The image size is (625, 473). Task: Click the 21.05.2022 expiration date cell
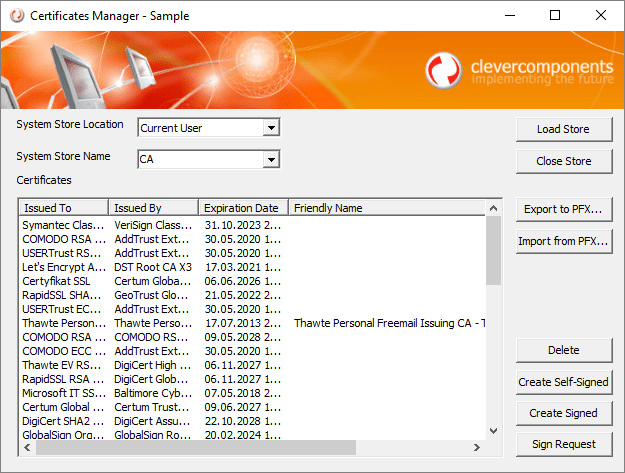(243, 295)
